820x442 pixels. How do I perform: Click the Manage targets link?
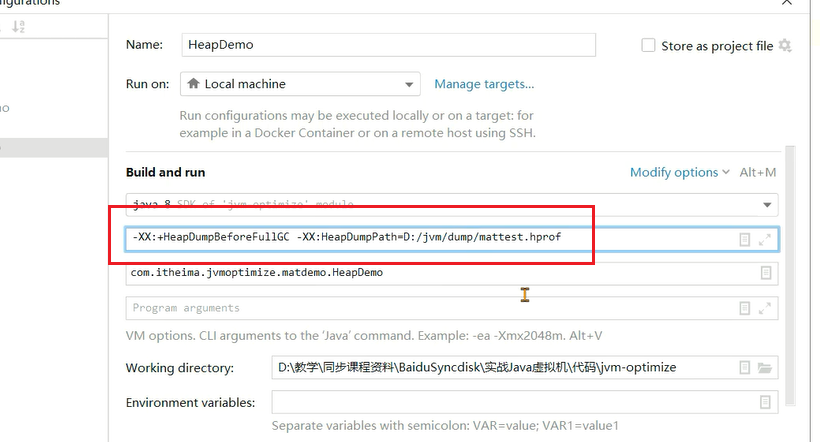[x=484, y=85]
